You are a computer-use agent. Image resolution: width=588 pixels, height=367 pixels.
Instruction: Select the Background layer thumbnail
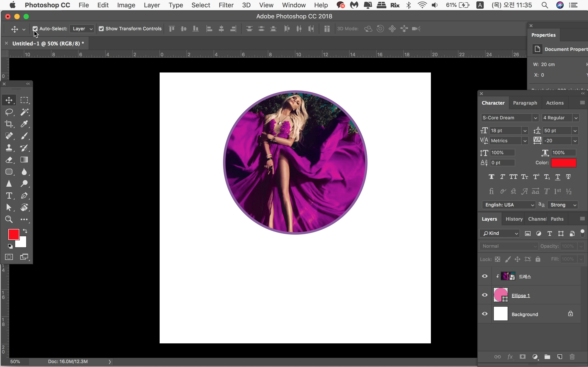[x=500, y=314]
